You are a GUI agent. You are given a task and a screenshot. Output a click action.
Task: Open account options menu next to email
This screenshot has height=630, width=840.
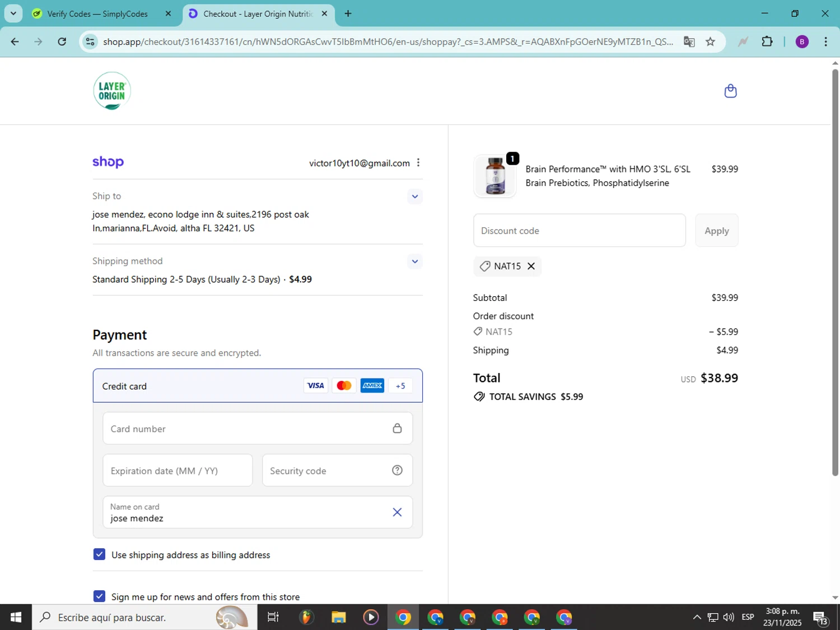[x=418, y=162]
